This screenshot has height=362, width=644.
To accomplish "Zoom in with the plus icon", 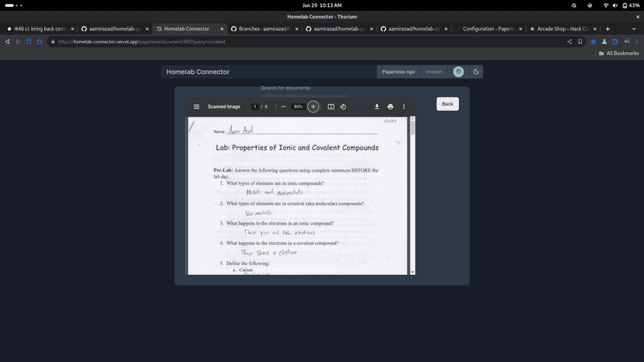I will pos(313,106).
